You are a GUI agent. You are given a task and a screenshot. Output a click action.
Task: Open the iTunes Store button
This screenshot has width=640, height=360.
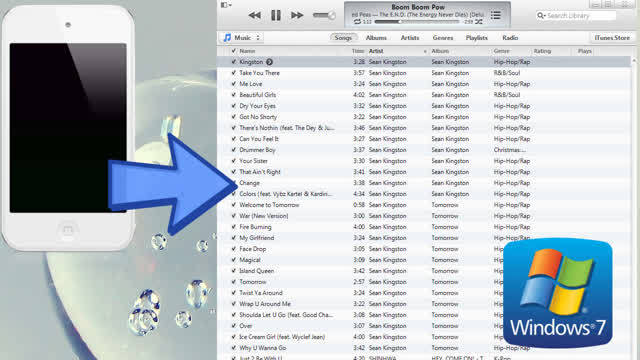tap(612, 38)
